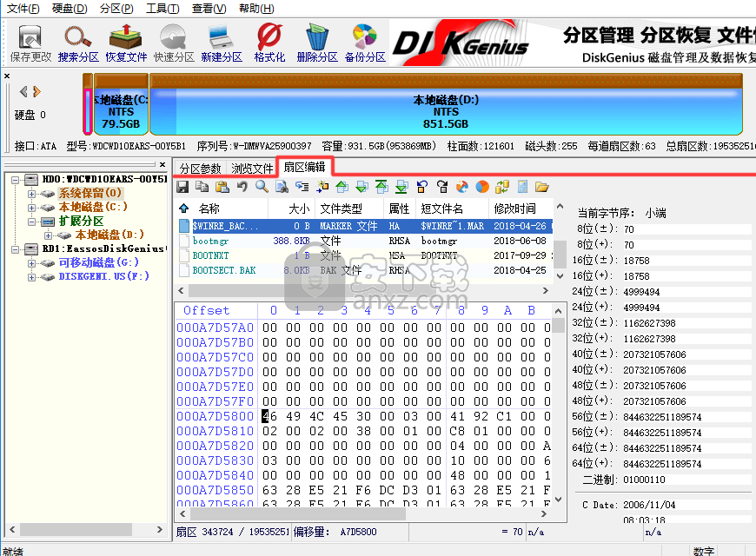Screen dimensions: 756x556
Task: Open the 帮助(H) menu
Action: (x=256, y=9)
